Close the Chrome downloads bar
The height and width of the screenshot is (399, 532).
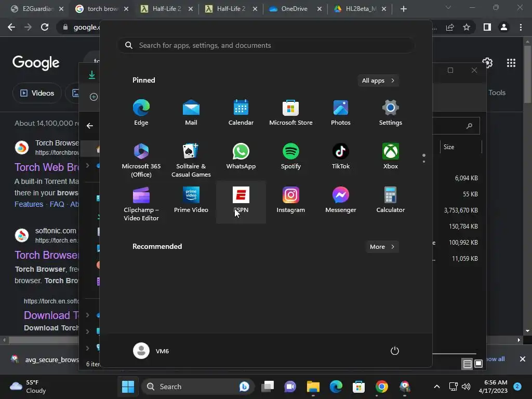tap(523, 359)
